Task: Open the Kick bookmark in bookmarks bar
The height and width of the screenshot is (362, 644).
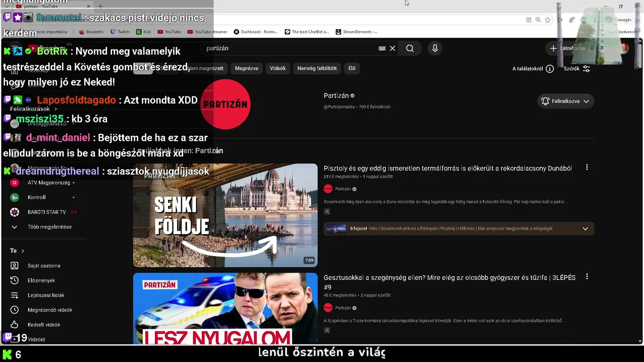Action: [x=143, y=32]
